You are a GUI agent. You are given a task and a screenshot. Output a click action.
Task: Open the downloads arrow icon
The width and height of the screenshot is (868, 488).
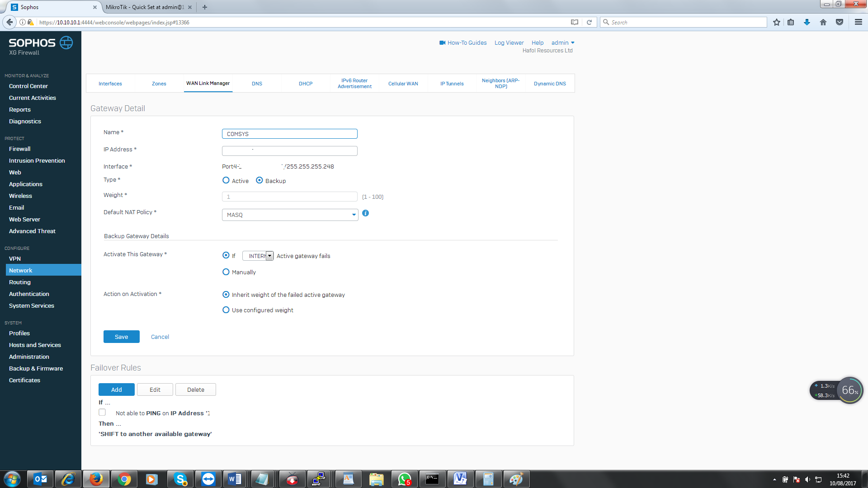(x=807, y=22)
